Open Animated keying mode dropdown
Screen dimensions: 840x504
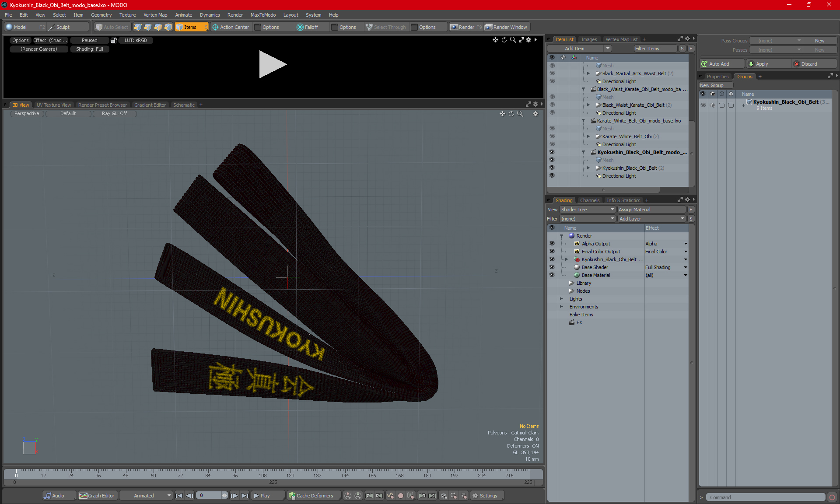tap(146, 496)
